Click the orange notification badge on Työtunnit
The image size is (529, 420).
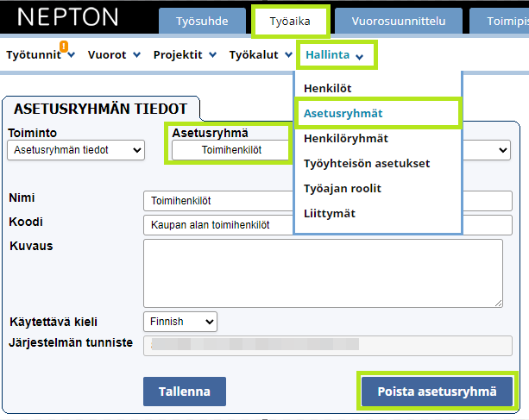tap(64, 46)
